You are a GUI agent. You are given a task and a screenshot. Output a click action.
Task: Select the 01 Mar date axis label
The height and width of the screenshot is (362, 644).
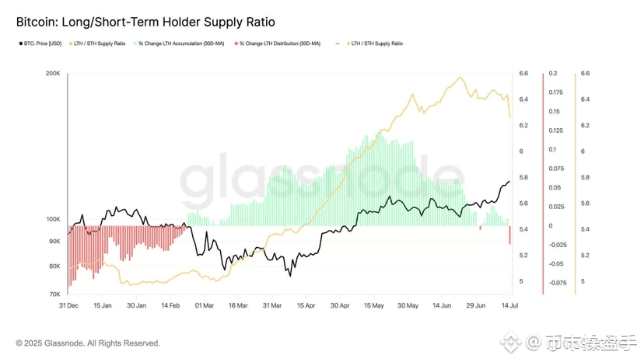[x=204, y=306]
